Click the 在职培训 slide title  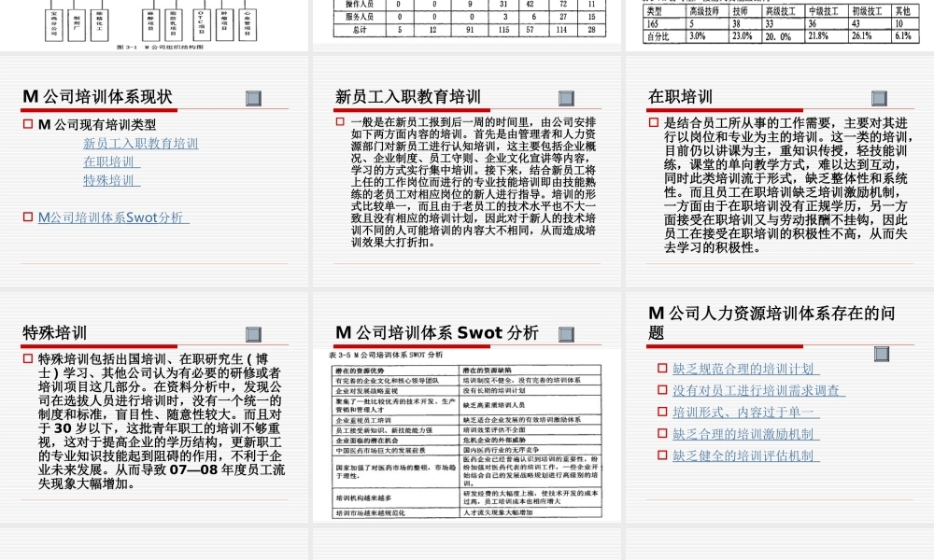coord(680,96)
